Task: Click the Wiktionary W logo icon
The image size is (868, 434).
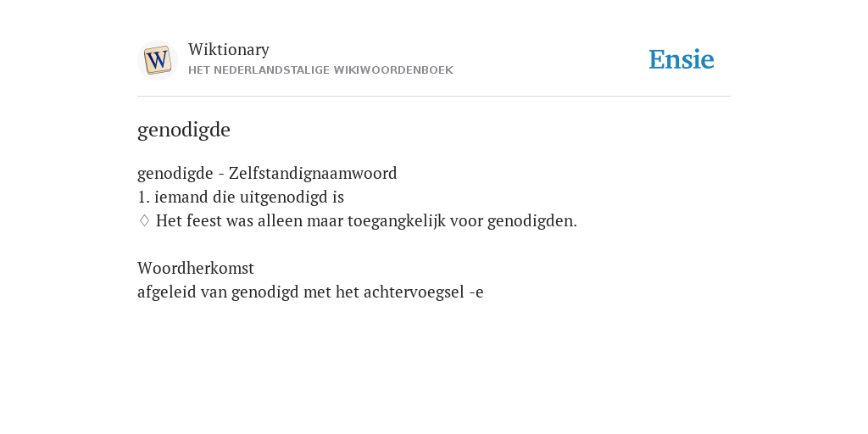Action: coord(157,60)
